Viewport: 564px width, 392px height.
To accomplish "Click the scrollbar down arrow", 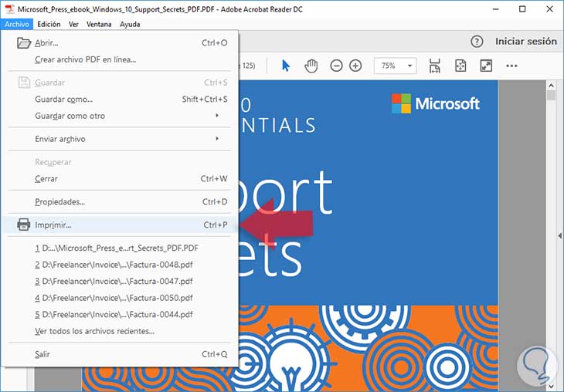I will click(551, 387).
